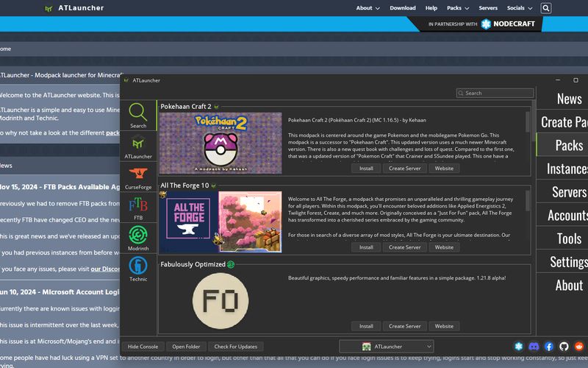Screen dimensions: 588x368
Task: Open the Help page on website
Action: [x=431, y=8]
